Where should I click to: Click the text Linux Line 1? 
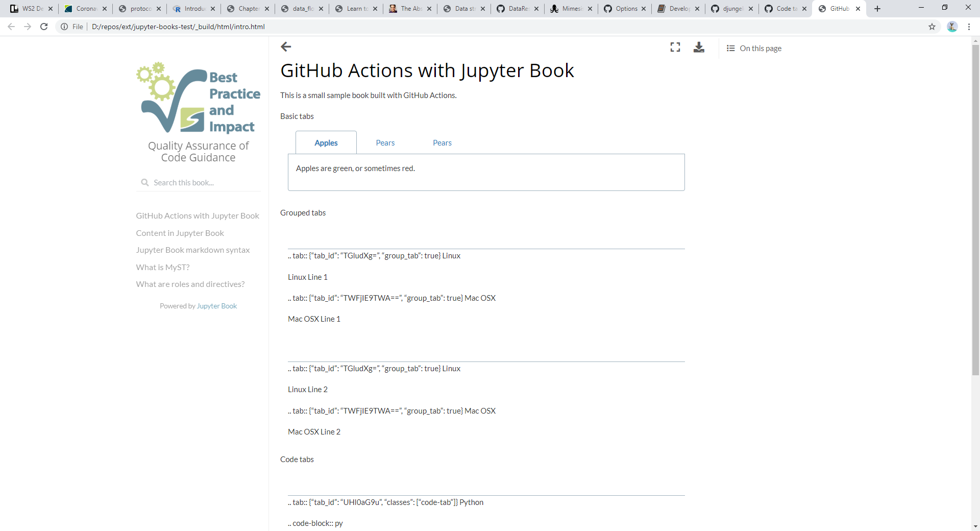308,277
